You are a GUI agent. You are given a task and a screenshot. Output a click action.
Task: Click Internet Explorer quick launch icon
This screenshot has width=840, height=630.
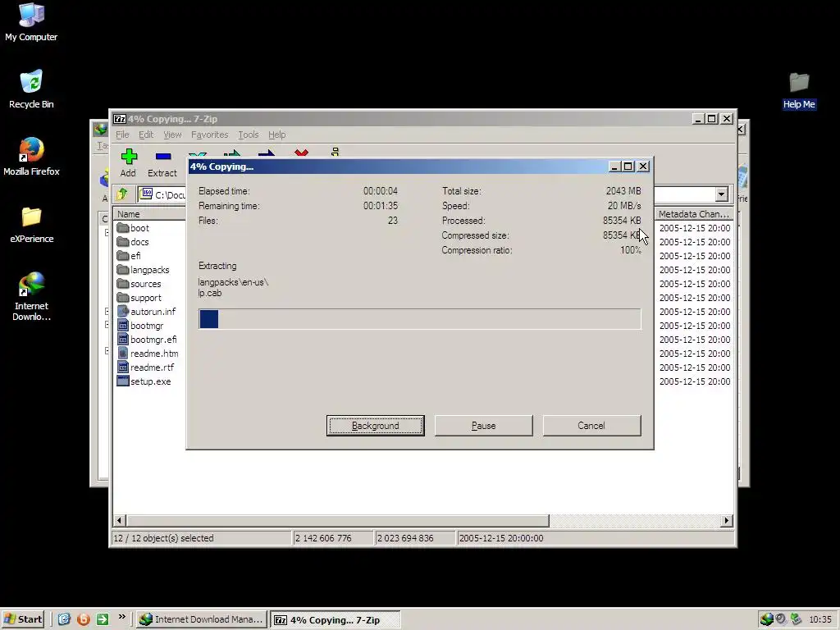tap(64, 619)
